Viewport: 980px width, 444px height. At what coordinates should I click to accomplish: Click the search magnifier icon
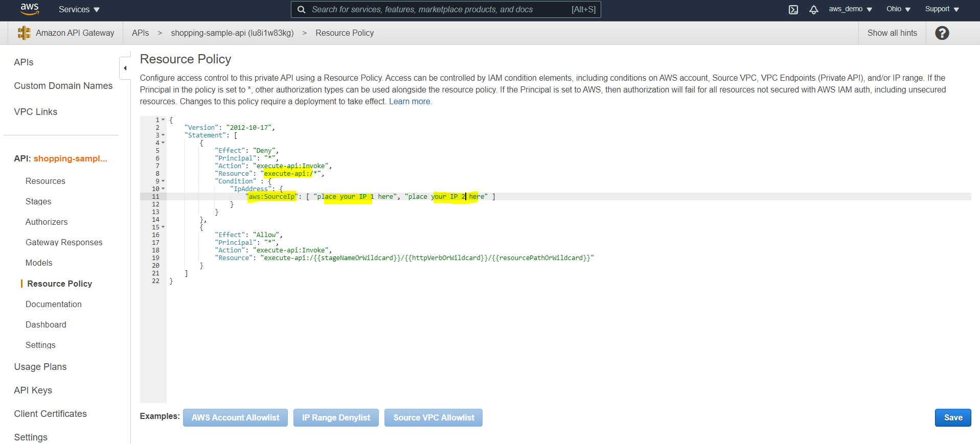coord(302,10)
